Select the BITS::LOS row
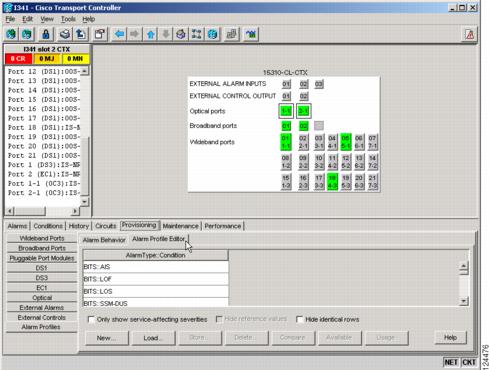 [x=156, y=291]
